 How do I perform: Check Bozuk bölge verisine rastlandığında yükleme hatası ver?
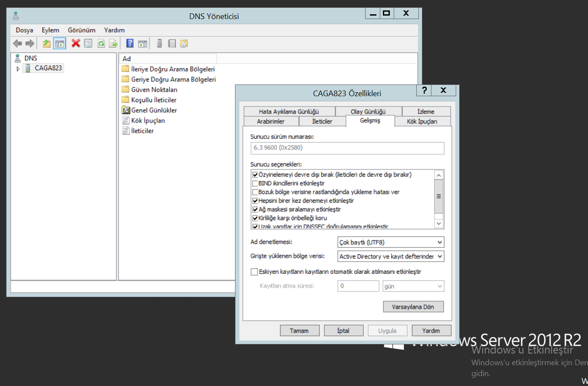coord(255,192)
